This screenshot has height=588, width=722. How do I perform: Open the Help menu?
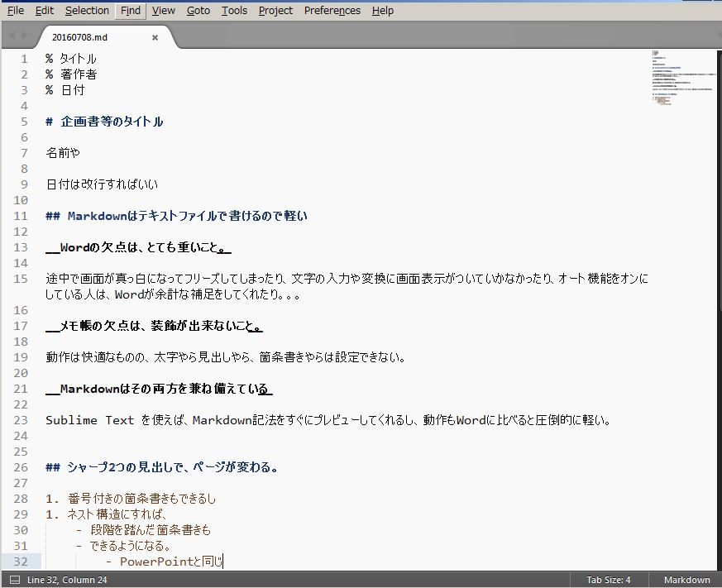(383, 10)
